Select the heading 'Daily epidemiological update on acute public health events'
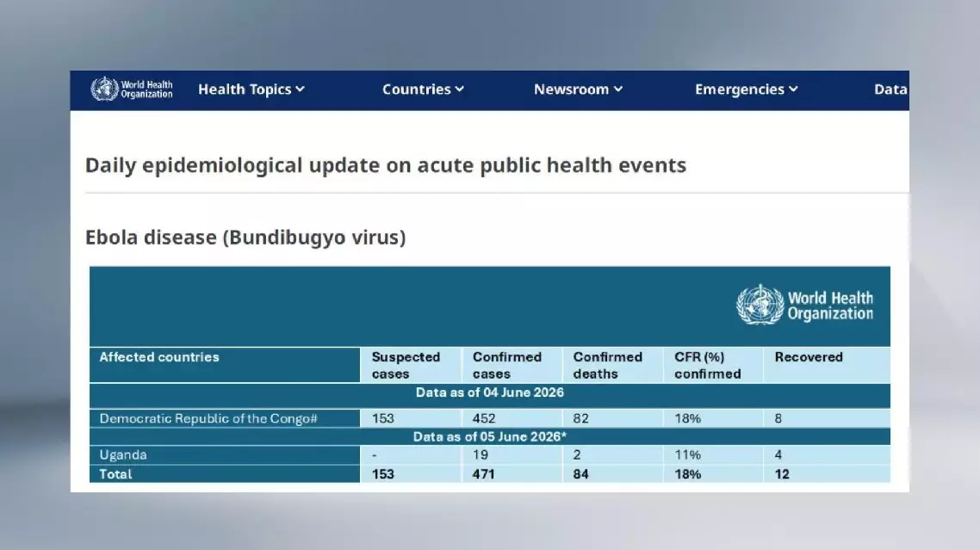The image size is (980, 550). point(386,165)
